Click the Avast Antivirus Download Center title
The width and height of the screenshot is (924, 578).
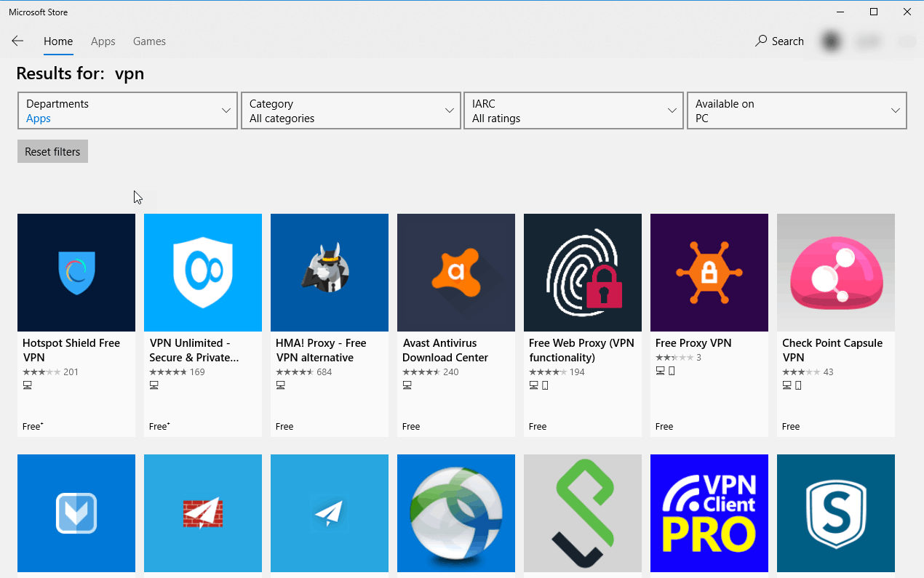pyautogui.click(x=445, y=350)
